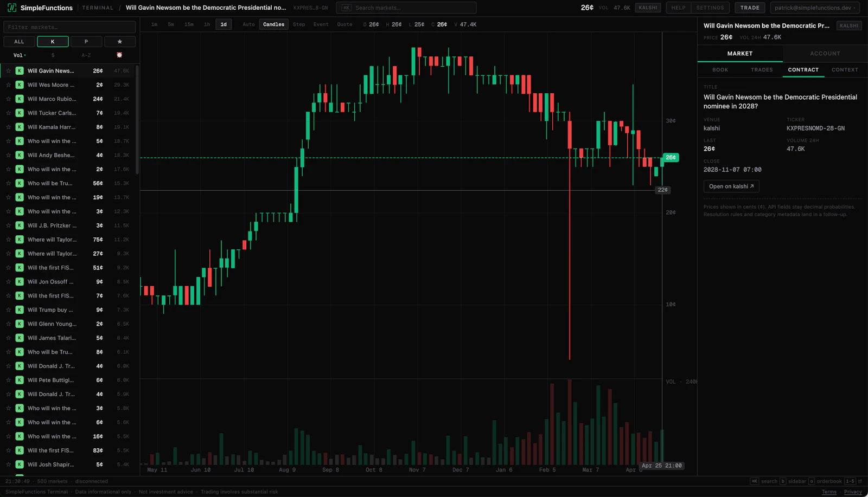Set chart timeframe to 15m
This screenshot has width=868, height=497.
point(189,24)
